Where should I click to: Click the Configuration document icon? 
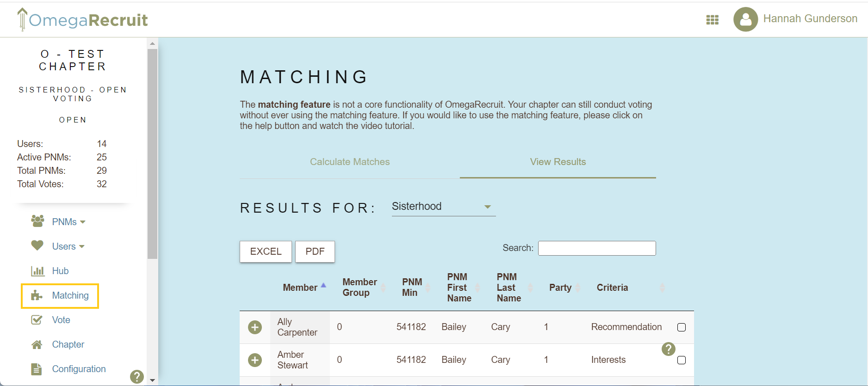point(37,369)
